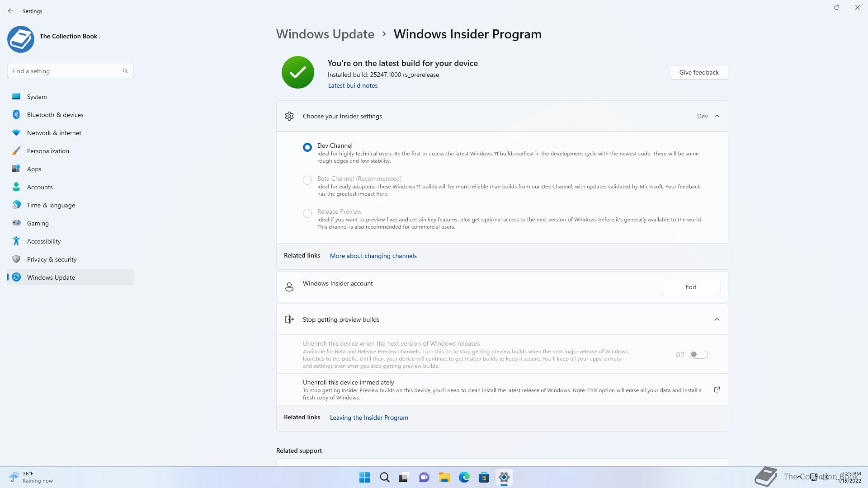Click the gear icon beside Choose your Insider settings
Viewport: 868px width, 488px height.
pyautogui.click(x=289, y=116)
